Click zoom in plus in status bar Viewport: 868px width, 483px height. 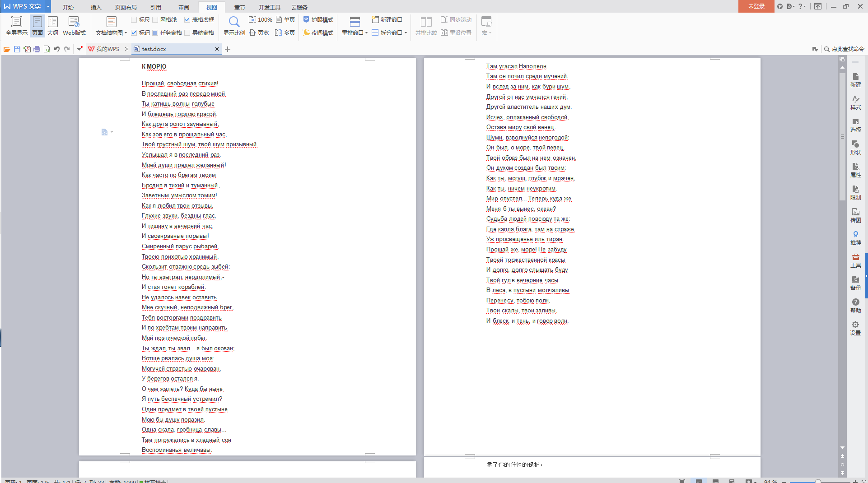pyautogui.click(x=855, y=481)
